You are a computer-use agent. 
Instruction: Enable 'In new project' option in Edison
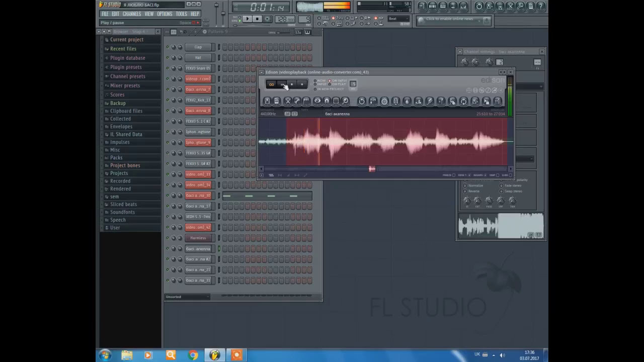(330, 89)
